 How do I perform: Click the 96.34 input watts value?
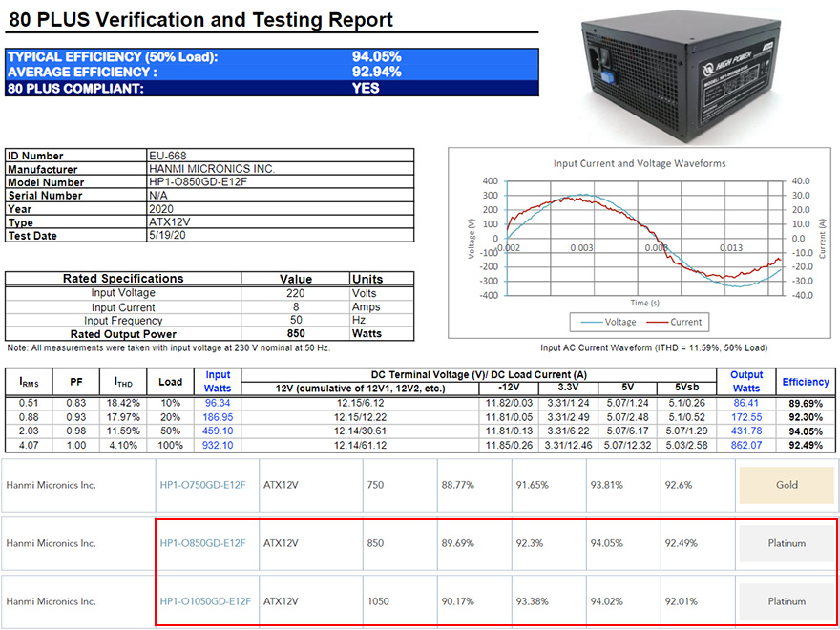[x=218, y=403]
